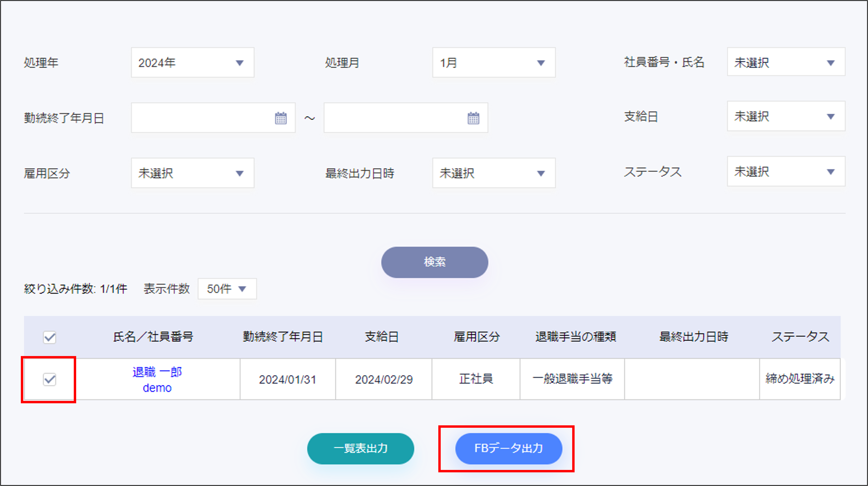The height and width of the screenshot is (486, 868).
Task: Select the 氏名／社員番号 column header
Action: (153, 337)
